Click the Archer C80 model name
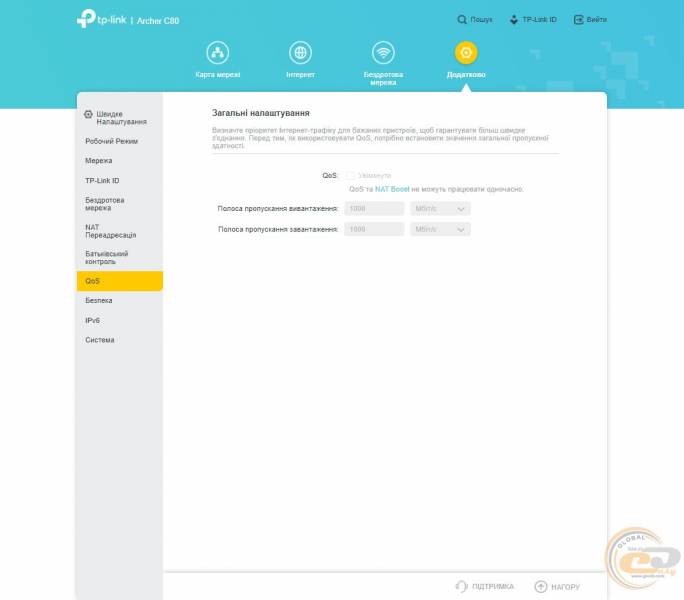The width and height of the screenshot is (684, 600). (158, 21)
